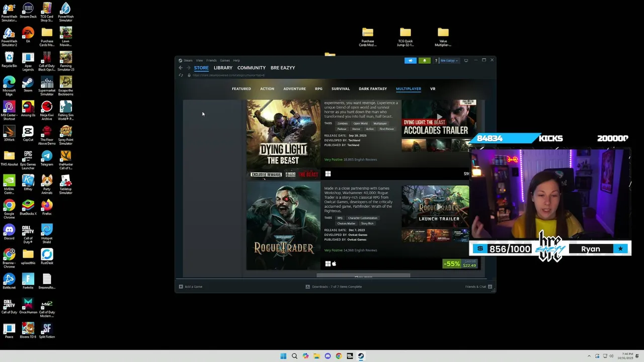Viewport: 644px width, 362px height.
Task: Open the BRE EAZYY profile section
Action: point(283,68)
